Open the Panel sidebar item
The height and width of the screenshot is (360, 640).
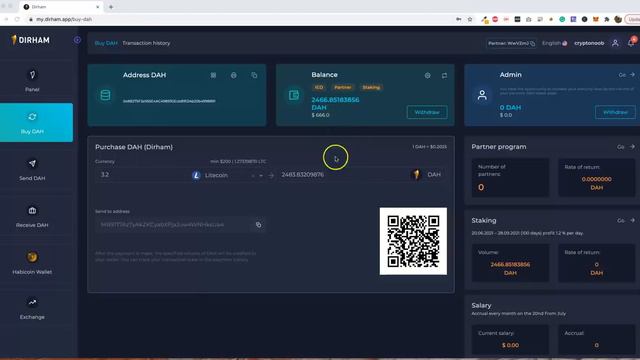pos(32,81)
